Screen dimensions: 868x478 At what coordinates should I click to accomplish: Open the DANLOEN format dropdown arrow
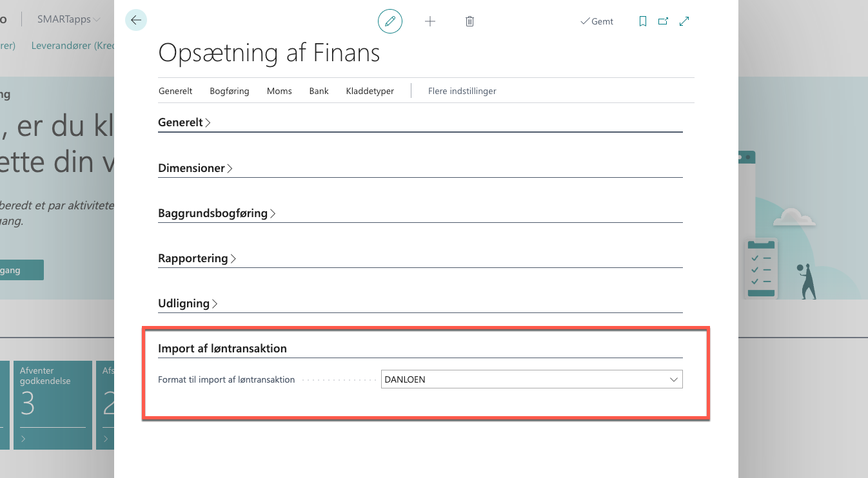coord(675,379)
